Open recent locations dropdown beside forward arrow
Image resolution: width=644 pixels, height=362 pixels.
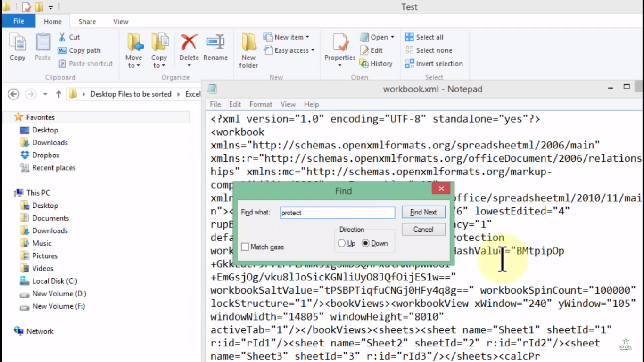[x=45, y=94]
